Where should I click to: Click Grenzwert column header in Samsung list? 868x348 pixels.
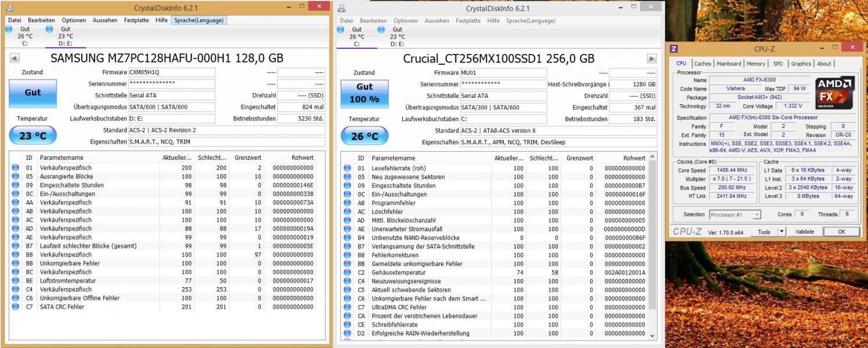(248, 157)
